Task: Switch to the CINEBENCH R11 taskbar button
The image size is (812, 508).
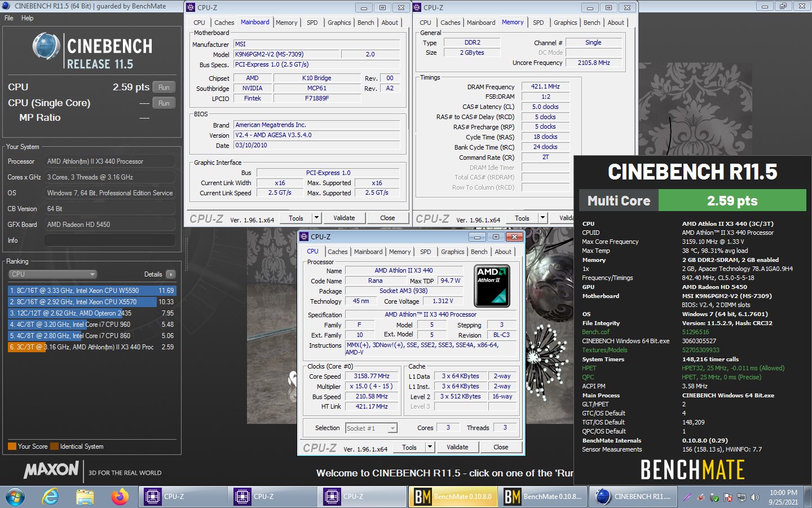Action: tap(633, 497)
